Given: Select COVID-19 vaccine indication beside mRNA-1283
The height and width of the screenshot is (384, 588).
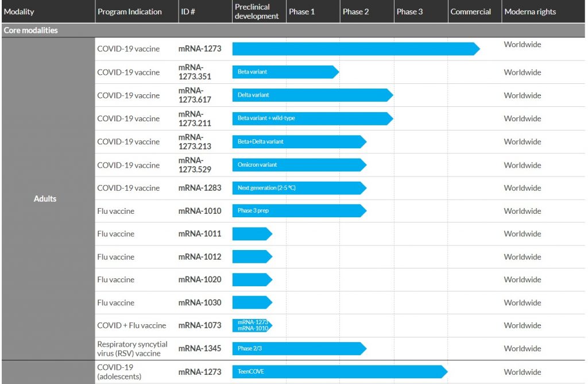Looking at the screenshot, I should [128, 188].
